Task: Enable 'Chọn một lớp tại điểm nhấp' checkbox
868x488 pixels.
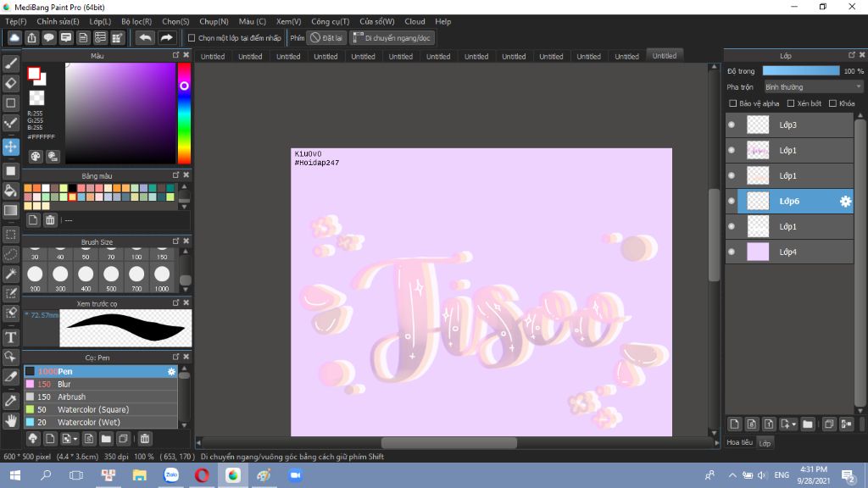Action: 192,38
